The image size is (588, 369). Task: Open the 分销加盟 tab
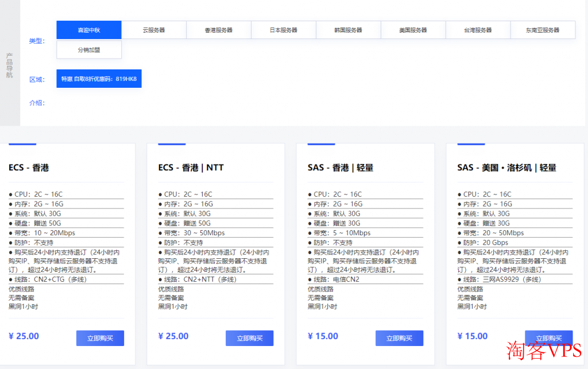point(89,50)
